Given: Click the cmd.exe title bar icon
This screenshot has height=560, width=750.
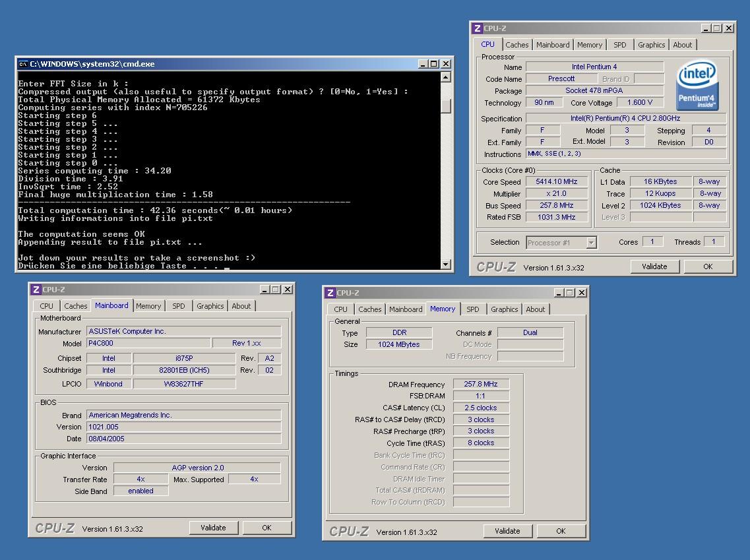Looking at the screenshot, I should [23, 64].
